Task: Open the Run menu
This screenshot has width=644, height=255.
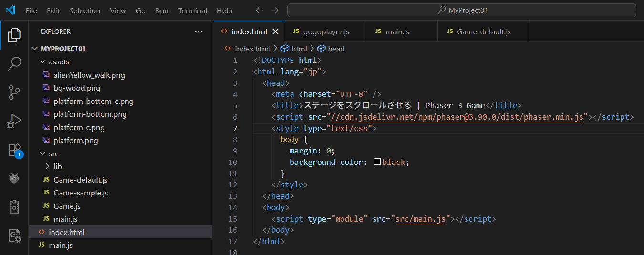Action: pos(162,10)
